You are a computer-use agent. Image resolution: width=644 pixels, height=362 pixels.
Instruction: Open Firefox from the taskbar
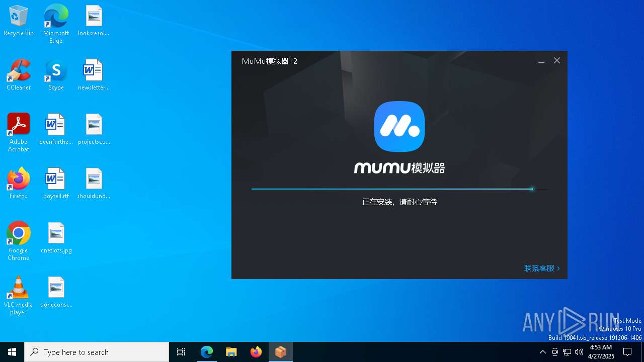point(256,352)
